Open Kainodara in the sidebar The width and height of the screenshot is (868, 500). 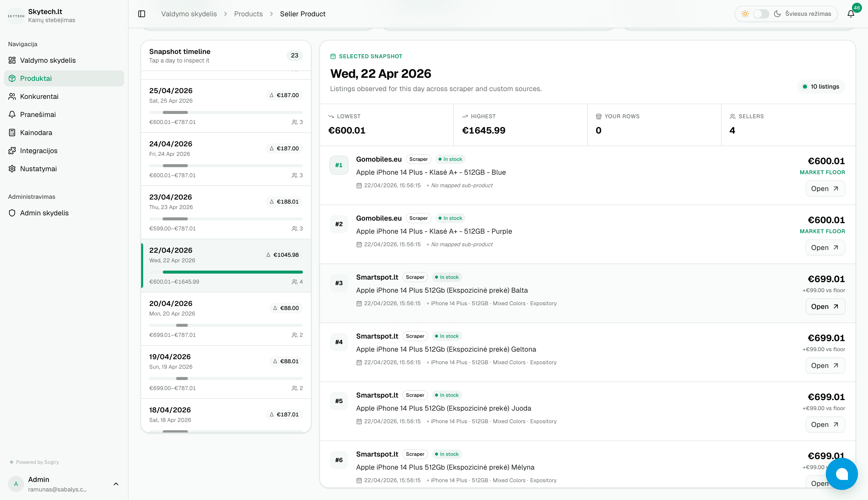click(64, 133)
